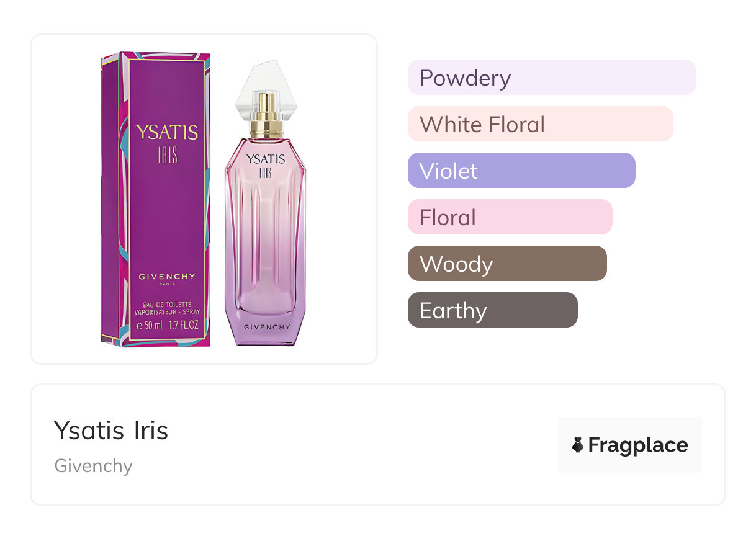Click GIVENCHY PARIS label on the box
Screen dimensions: 756x536
pyautogui.click(x=166, y=279)
